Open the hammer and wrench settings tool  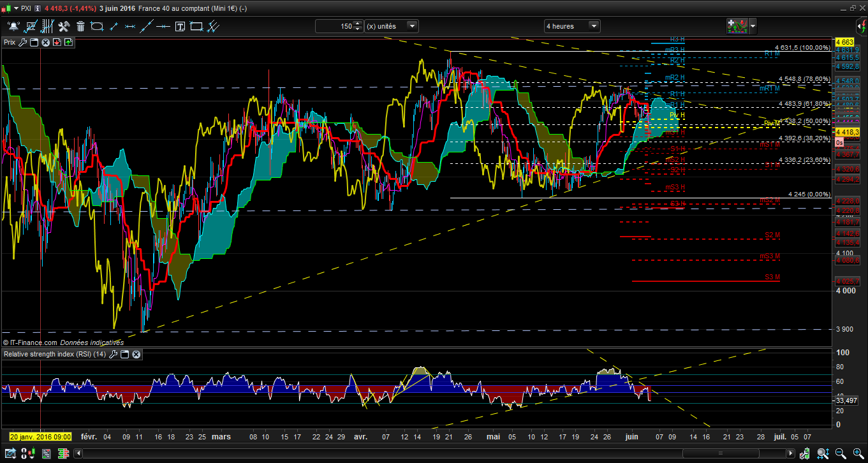coord(64,26)
